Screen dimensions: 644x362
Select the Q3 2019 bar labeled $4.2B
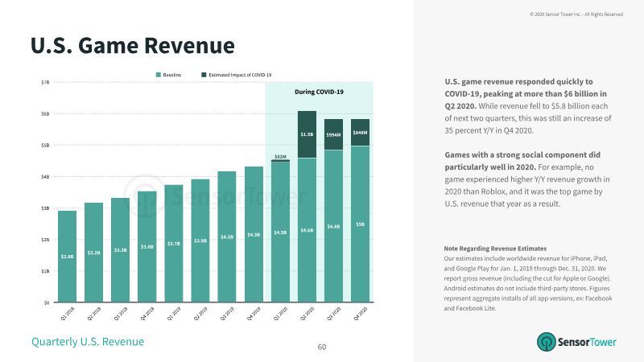pos(227,237)
